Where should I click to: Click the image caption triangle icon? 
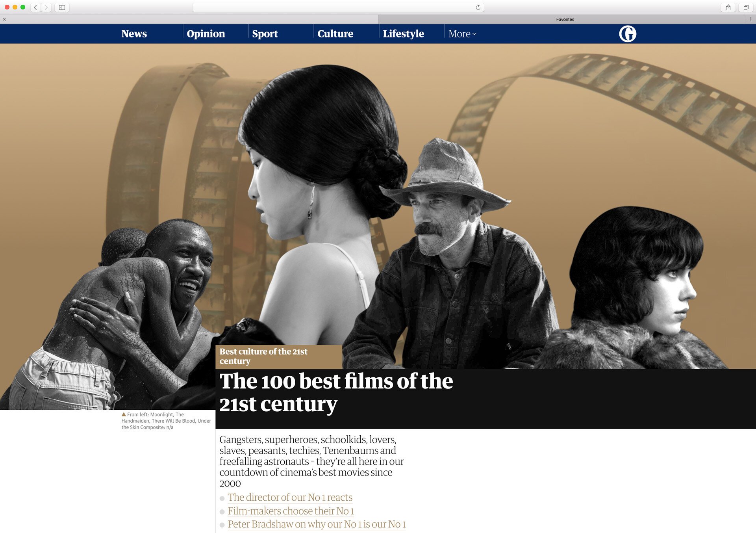tap(124, 414)
